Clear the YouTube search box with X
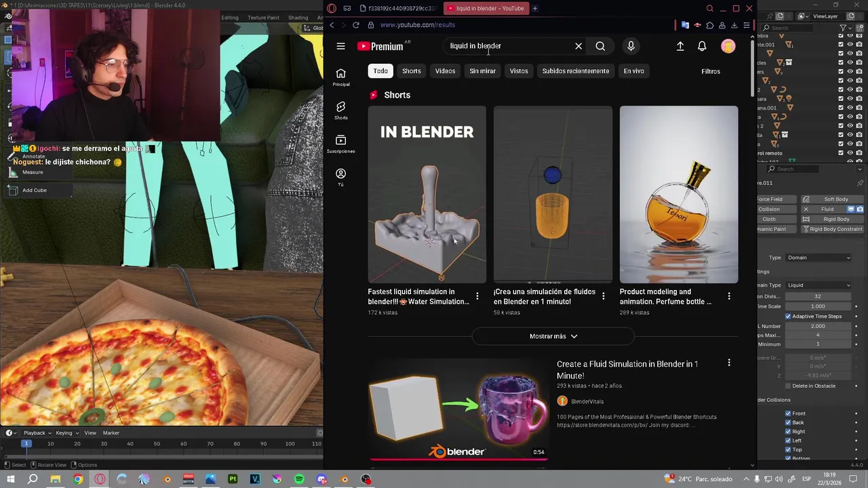This screenshot has height=488, width=868. click(x=578, y=46)
